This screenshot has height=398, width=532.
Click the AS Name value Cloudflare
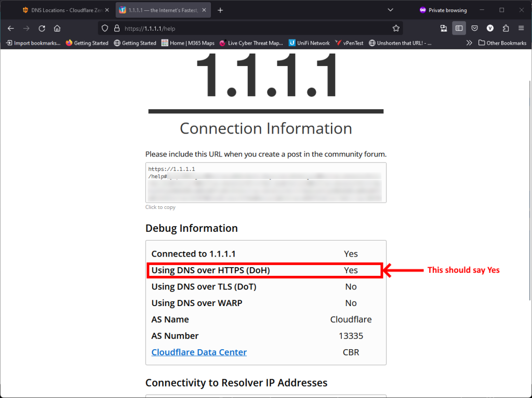[x=351, y=319]
